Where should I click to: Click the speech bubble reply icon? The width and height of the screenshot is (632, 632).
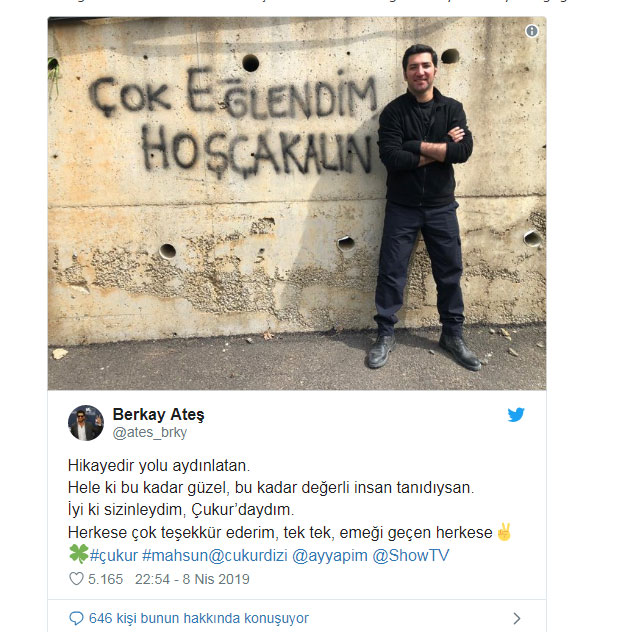76,618
